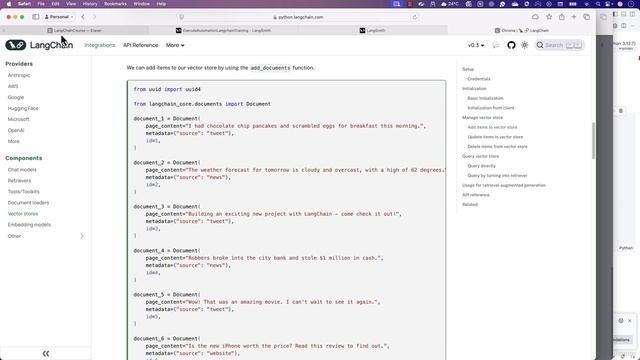Jump to Basic Initialization in table of contents
640x360 pixels.
(x=485, y=98)
